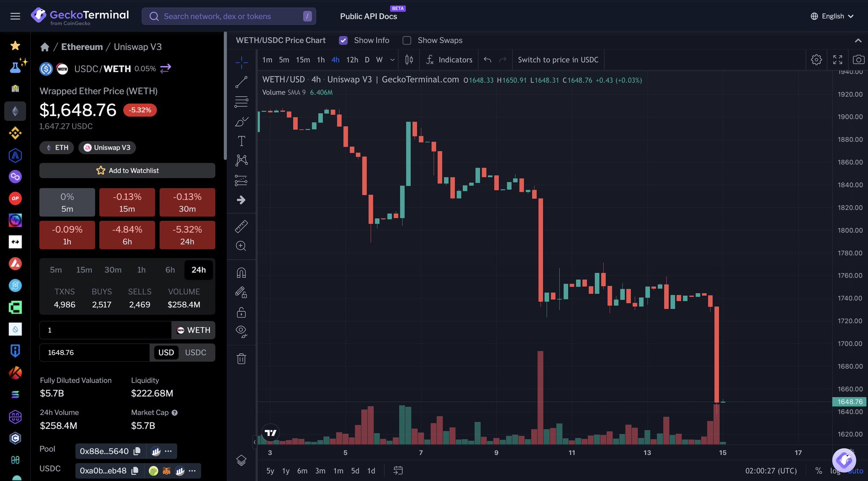Viewport: 868px width, 481px height.
Task: Click the 1940.00 price axis label
Action: 850,72
